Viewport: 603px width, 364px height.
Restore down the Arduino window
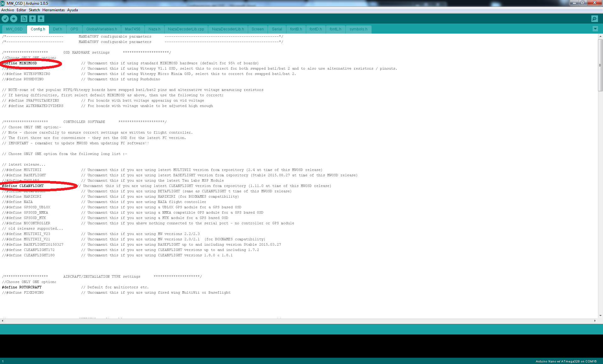pyautogui.click(x=582, y=3)
